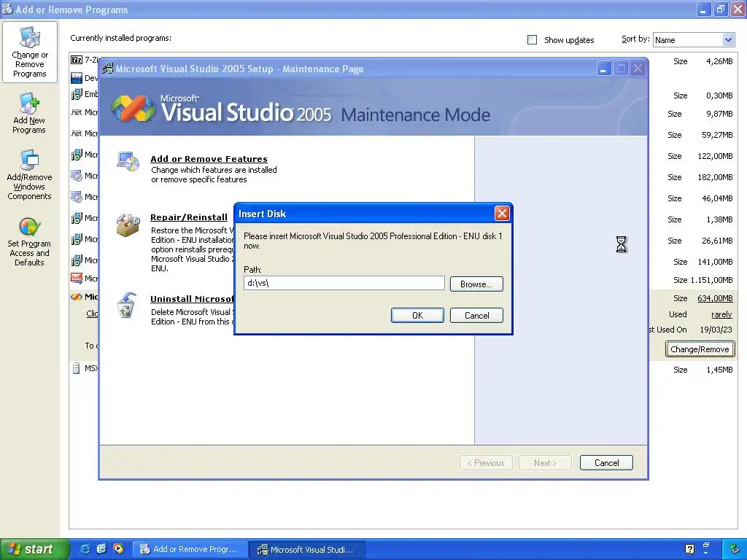This screenshot has width=747, height=560.
Task: Restore down the Add or Remove Programs window
Action: (720, 9)
